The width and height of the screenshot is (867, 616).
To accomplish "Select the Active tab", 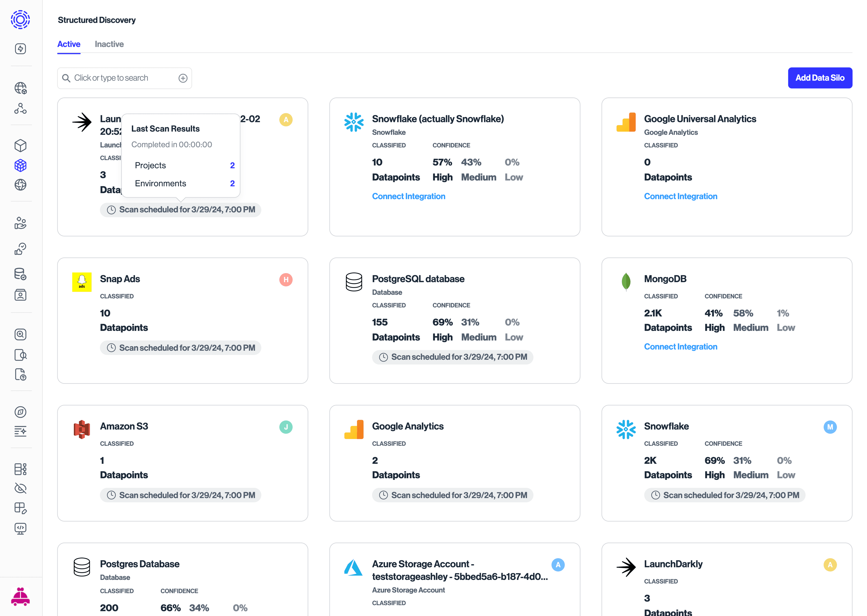I will click(69, 45).
